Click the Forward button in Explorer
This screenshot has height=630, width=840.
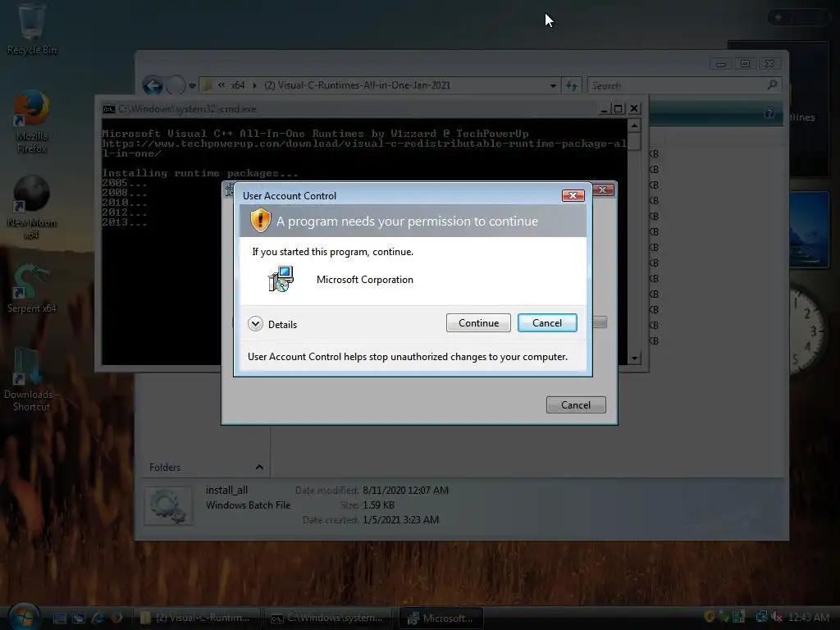[176, 85]
